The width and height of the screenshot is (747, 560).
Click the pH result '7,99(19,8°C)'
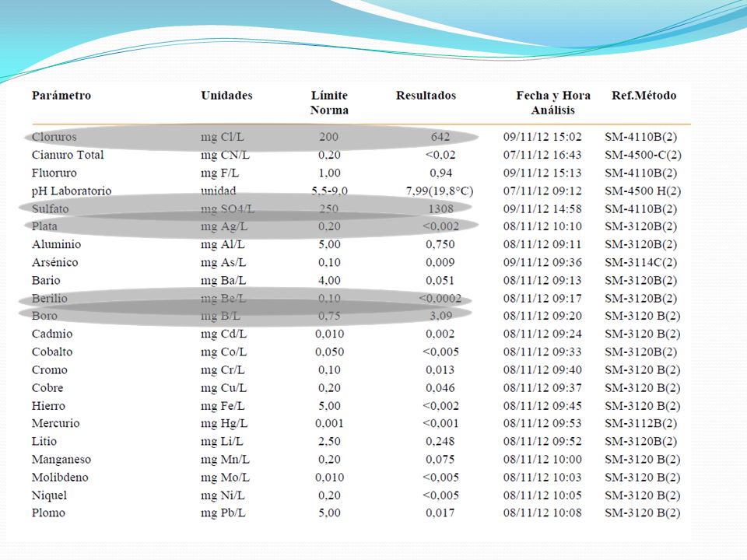point(439,191)
